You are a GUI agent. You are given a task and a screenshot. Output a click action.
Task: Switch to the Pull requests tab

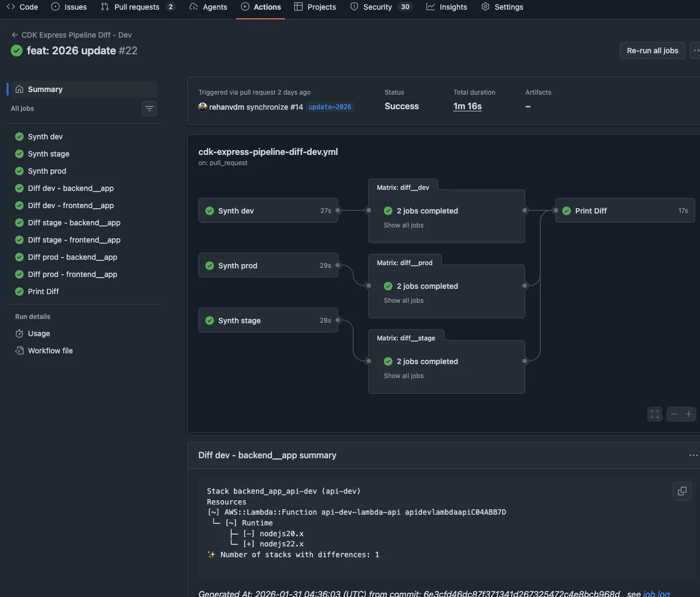(132, 7)
